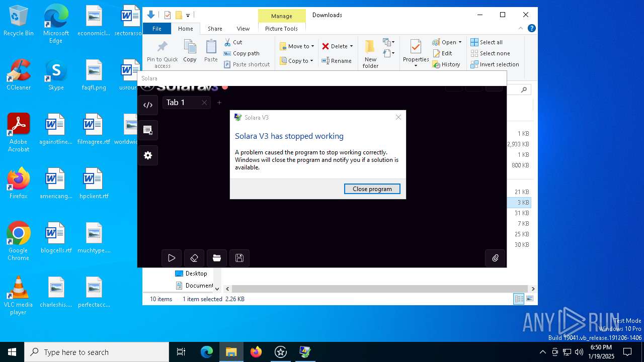Click the taskbar search box
Screen dimensions: 644x362
97,352
